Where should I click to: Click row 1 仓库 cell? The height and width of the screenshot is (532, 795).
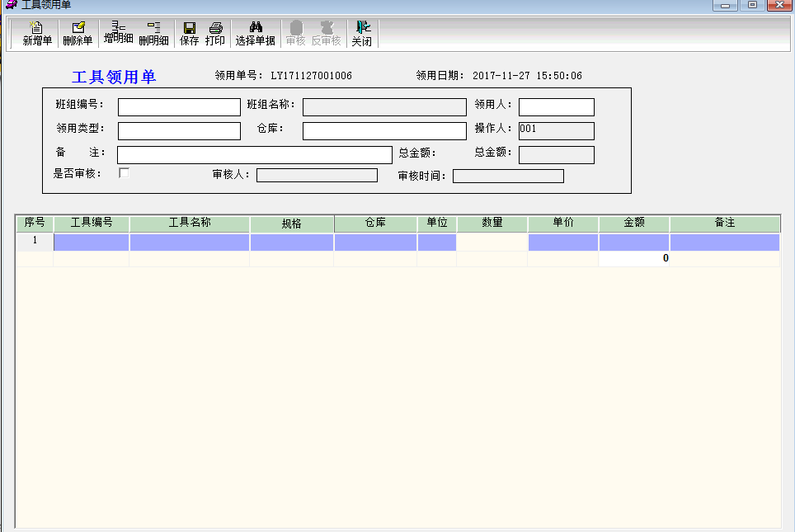pos(375,242)
